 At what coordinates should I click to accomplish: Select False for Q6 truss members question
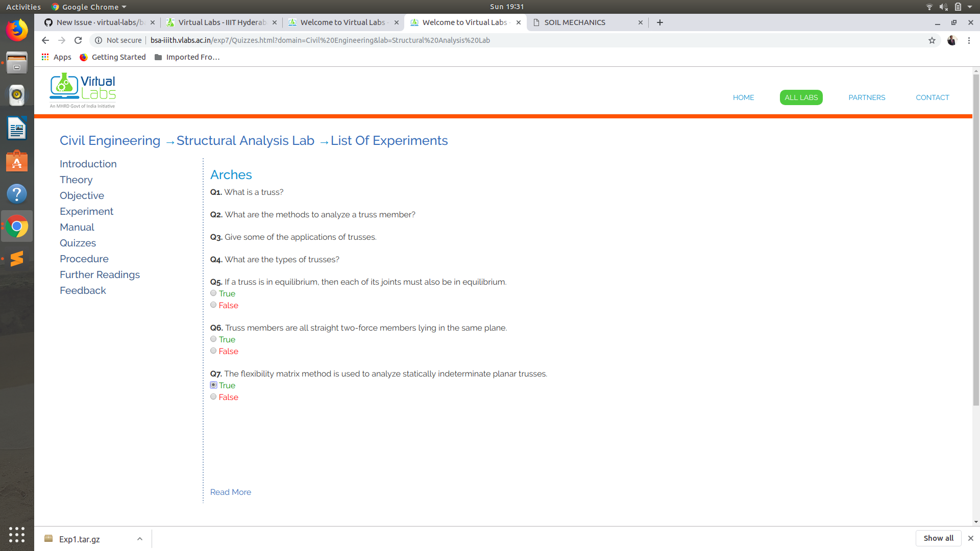coord(213,350)
